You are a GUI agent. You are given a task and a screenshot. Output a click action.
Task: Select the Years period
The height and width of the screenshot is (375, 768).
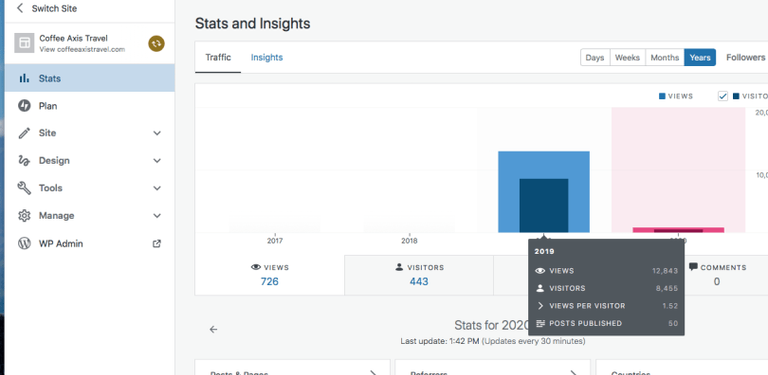tap(700, 57)
